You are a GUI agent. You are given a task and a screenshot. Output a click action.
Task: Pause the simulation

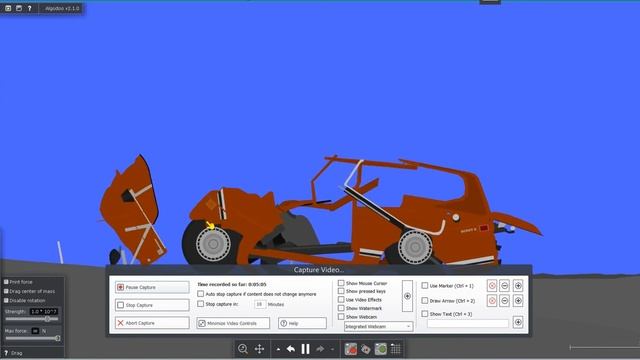pos(305,349)
